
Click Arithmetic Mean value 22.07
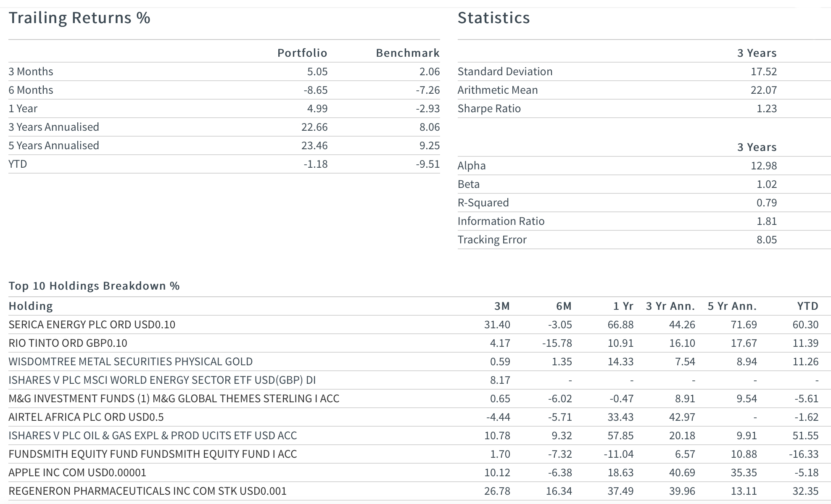point(764,90)
